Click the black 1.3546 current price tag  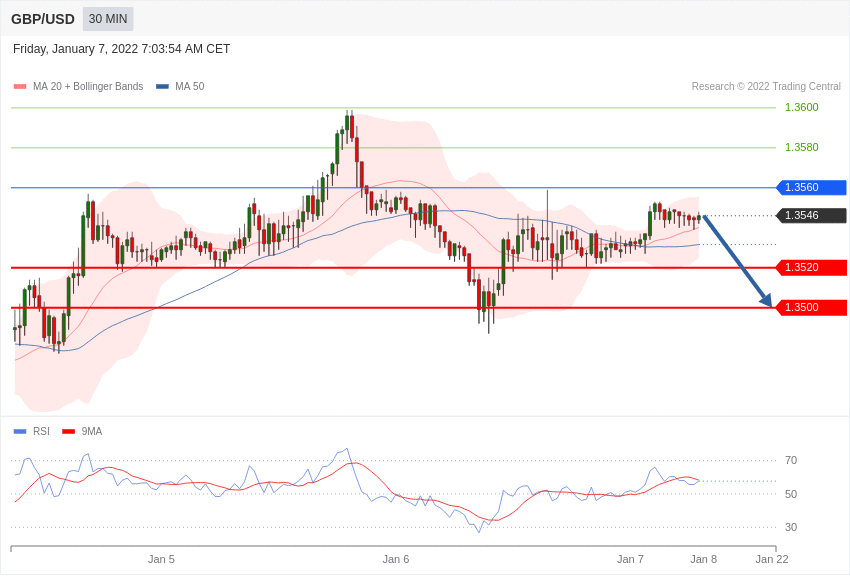pos(812,216)
